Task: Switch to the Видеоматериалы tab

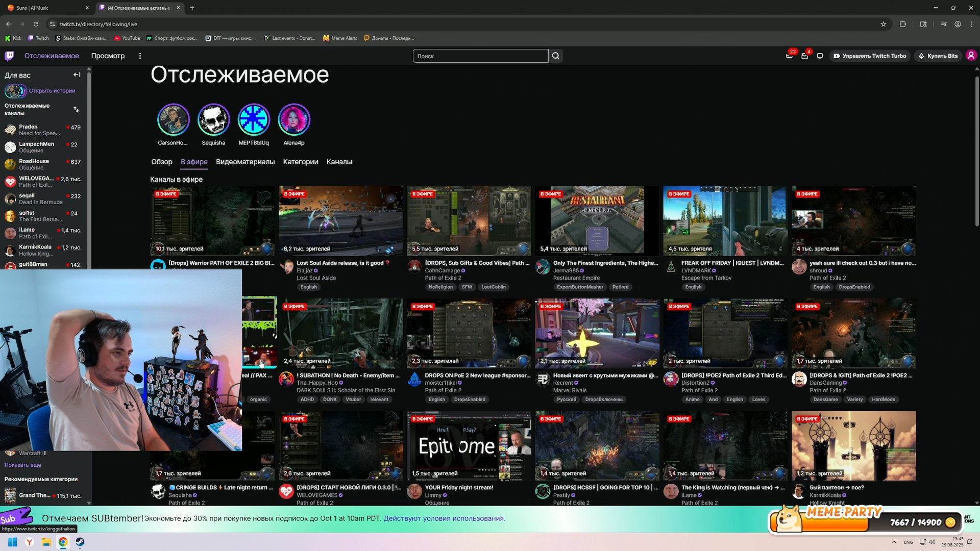Action: 245,162
